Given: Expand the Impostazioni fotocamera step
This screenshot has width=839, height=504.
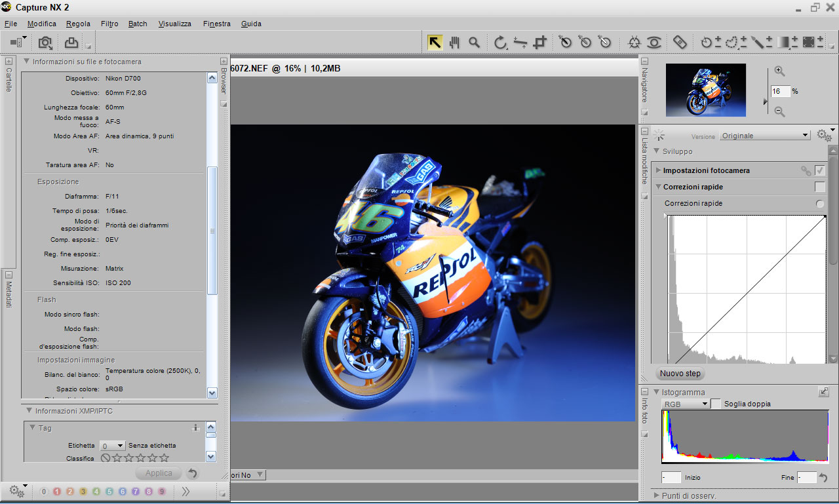Looking at the screenshot, I should (659, 170).
